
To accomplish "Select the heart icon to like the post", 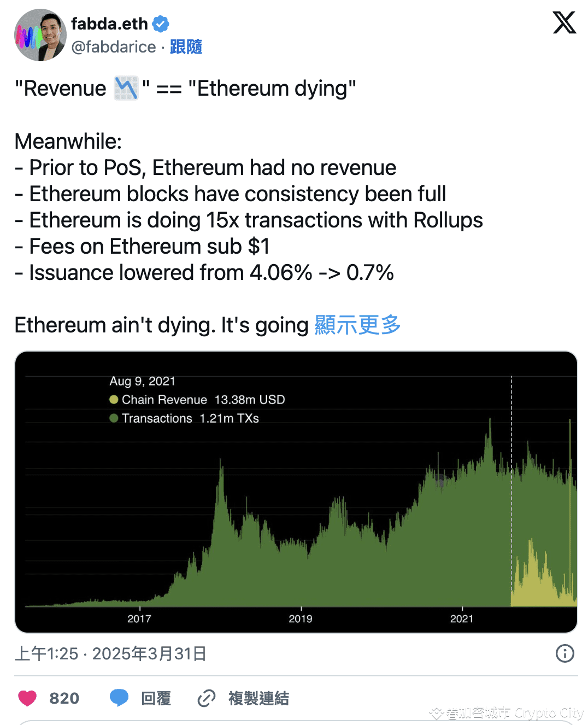I will [x=27, y=698].
